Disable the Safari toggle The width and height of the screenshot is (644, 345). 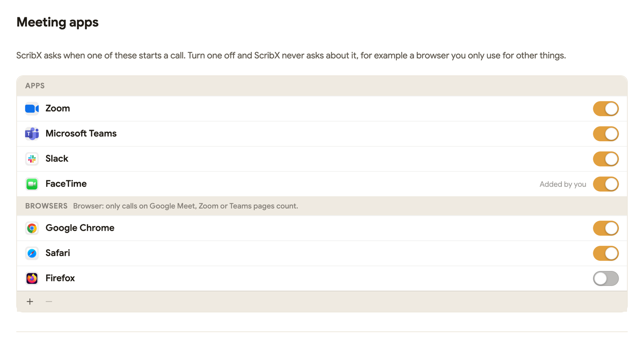606,253
